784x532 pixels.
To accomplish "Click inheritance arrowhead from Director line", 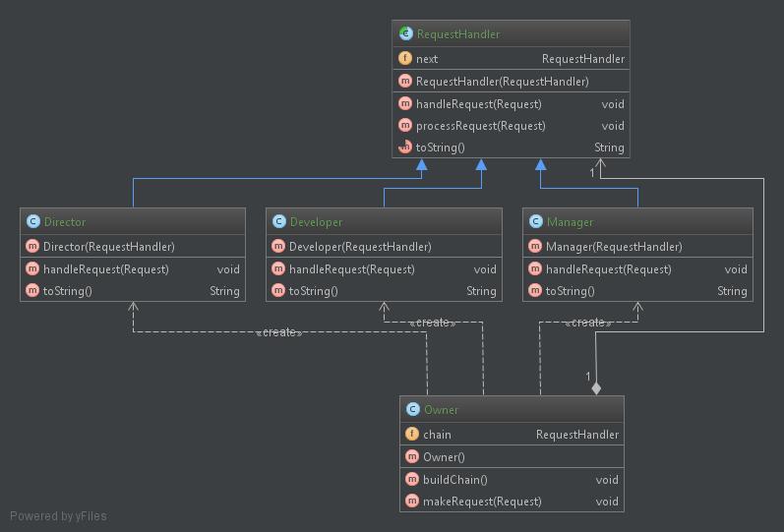I will [421, 164].
